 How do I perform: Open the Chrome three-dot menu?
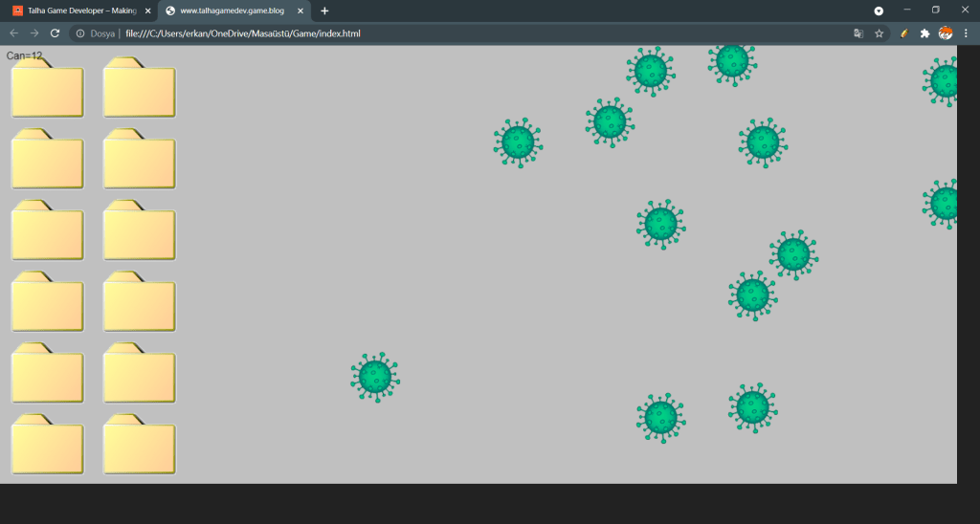click(x=966, y=33)
